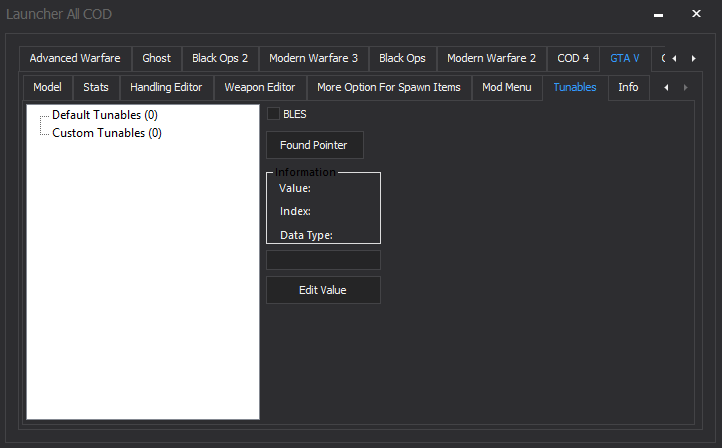Screen dimensions: 722x448
Task: Click the Found Pointer button
Action: point(314,145)
